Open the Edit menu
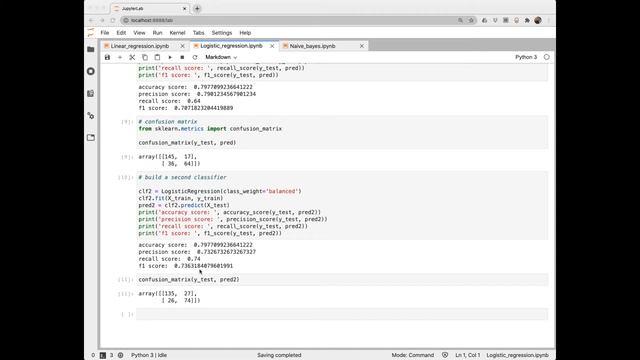The height and width of the screenshot is (360, 640). pos(121,33)
